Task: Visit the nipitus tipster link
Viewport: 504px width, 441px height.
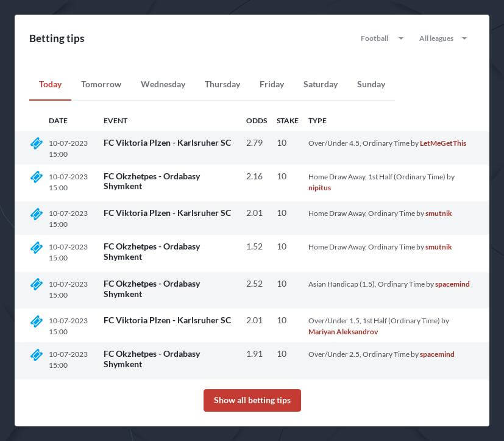Action: (319, 188)
